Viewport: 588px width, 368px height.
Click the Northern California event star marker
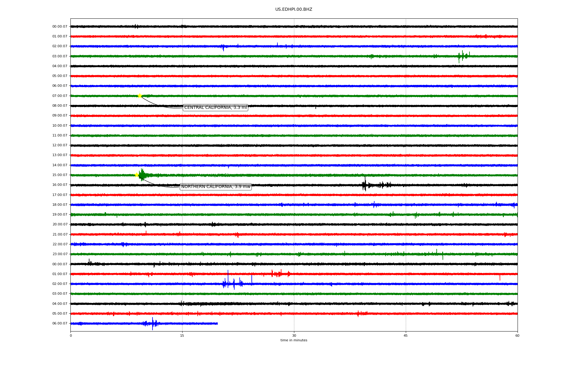click(137, 175)
